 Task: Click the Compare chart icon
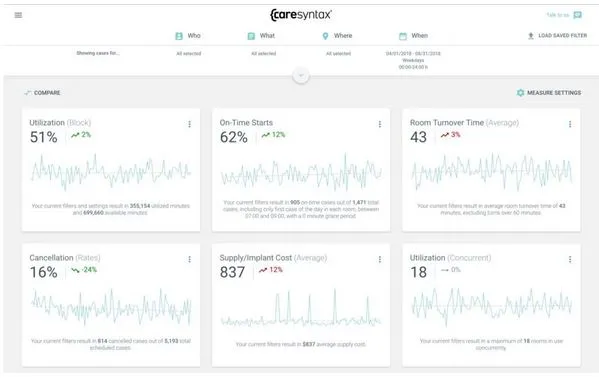pyautogui.click(x=28, y=93)
